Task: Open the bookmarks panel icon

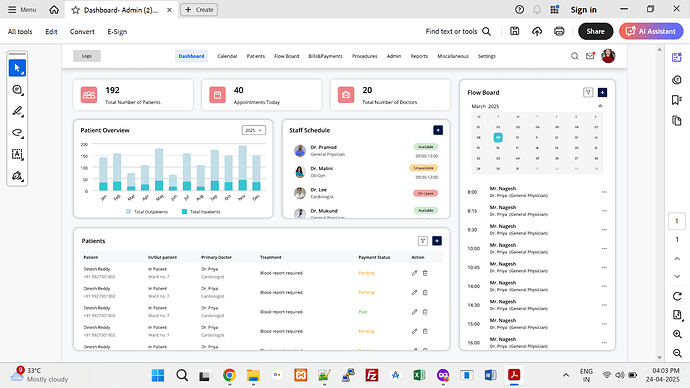Action: coord(677,100)
